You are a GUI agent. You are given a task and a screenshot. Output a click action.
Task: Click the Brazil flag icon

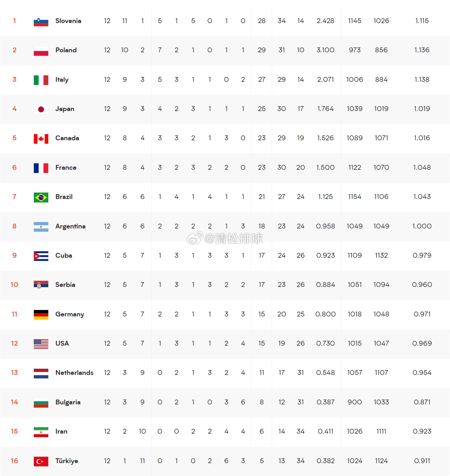pyautogui.click(x=41, y=197)
